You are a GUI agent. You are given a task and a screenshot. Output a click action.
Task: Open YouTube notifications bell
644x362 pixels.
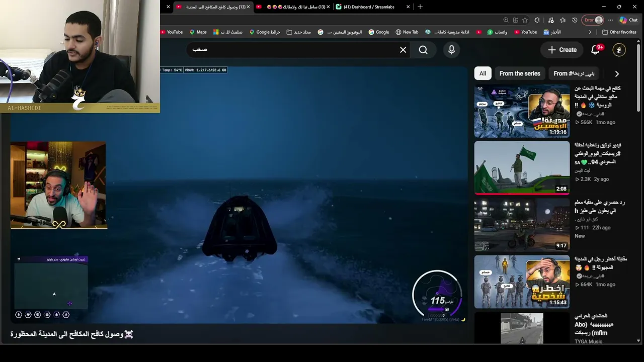click(596, 50)
